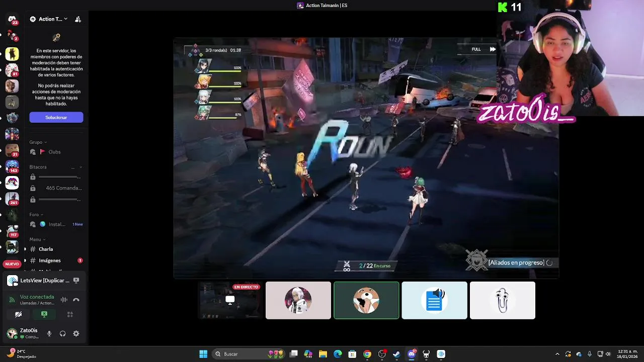This screenshot has width=644, height=362.
Task: Disconnect from the voice call
Action: tap(76, 300)
